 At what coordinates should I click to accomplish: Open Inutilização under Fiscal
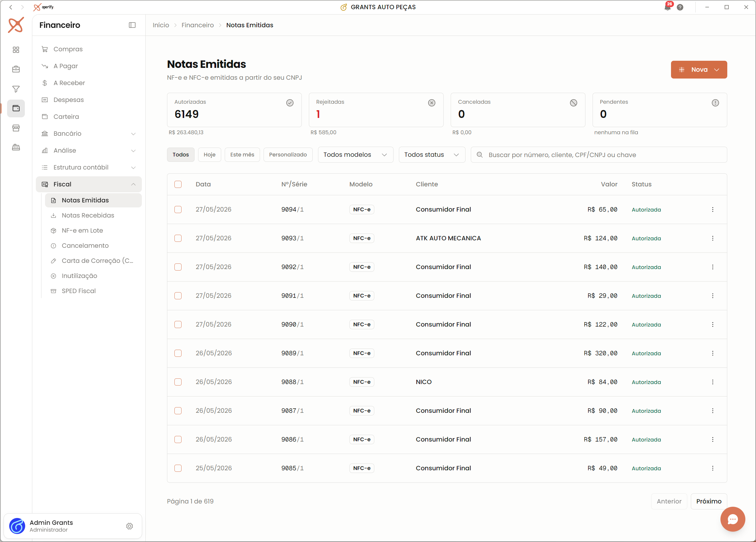(x=93, y=276)
